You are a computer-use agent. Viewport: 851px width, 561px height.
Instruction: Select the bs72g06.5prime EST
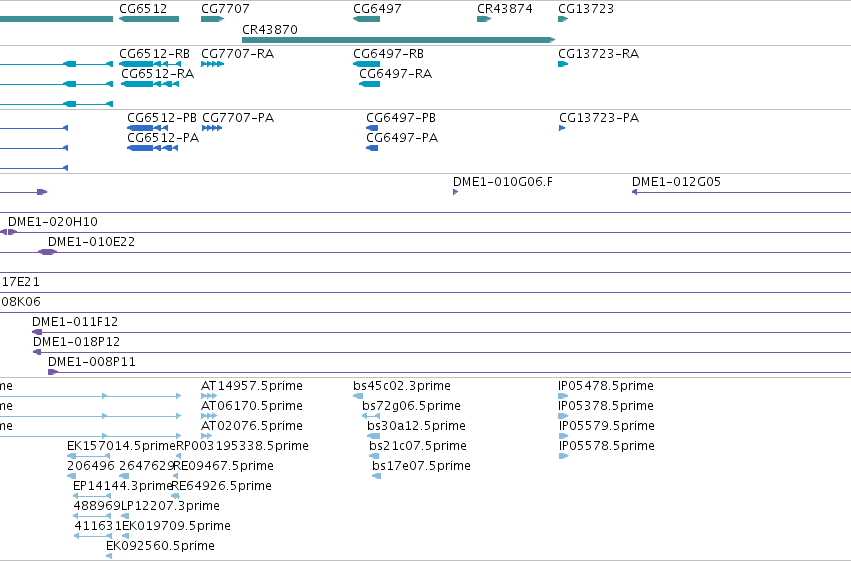pyautogui.click(x=371, y=416)
